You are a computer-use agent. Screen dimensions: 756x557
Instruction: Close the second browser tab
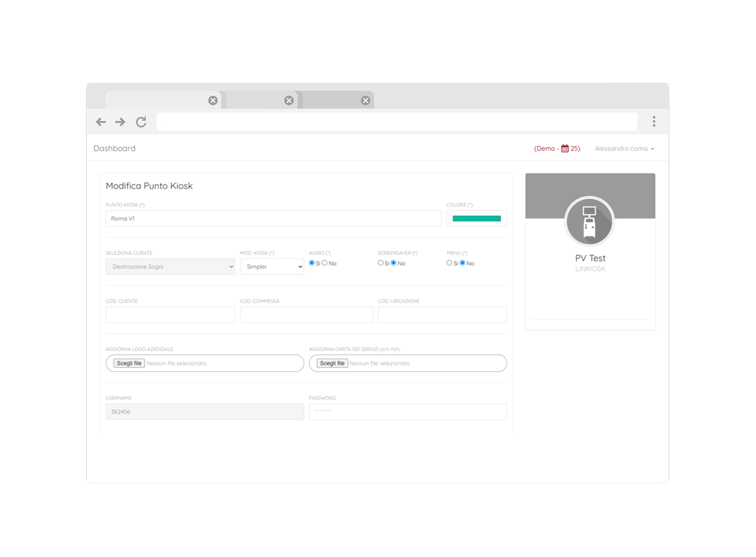(289, 100)
